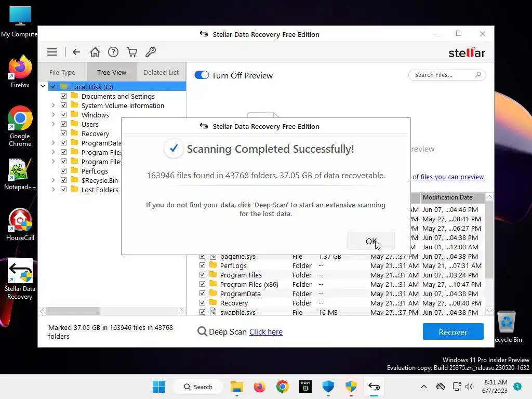
Task: Open Stellar Data Recovery desktop shortcut
Action: point(20,279)
